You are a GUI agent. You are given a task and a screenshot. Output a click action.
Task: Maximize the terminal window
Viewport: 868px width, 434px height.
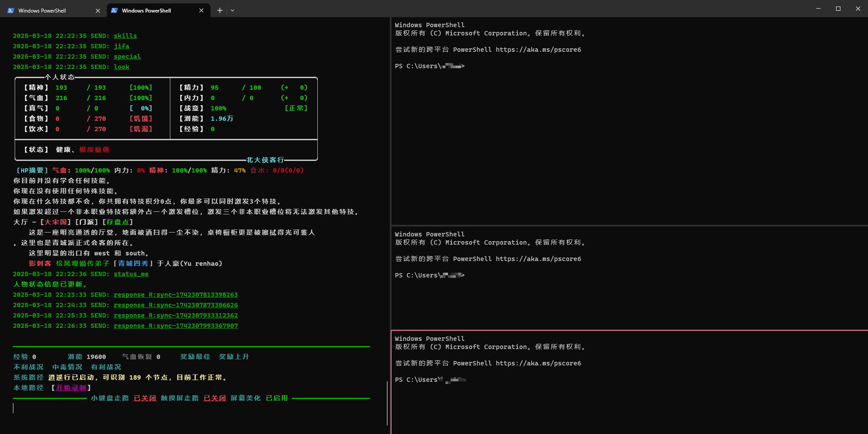[x=838, y=9]
